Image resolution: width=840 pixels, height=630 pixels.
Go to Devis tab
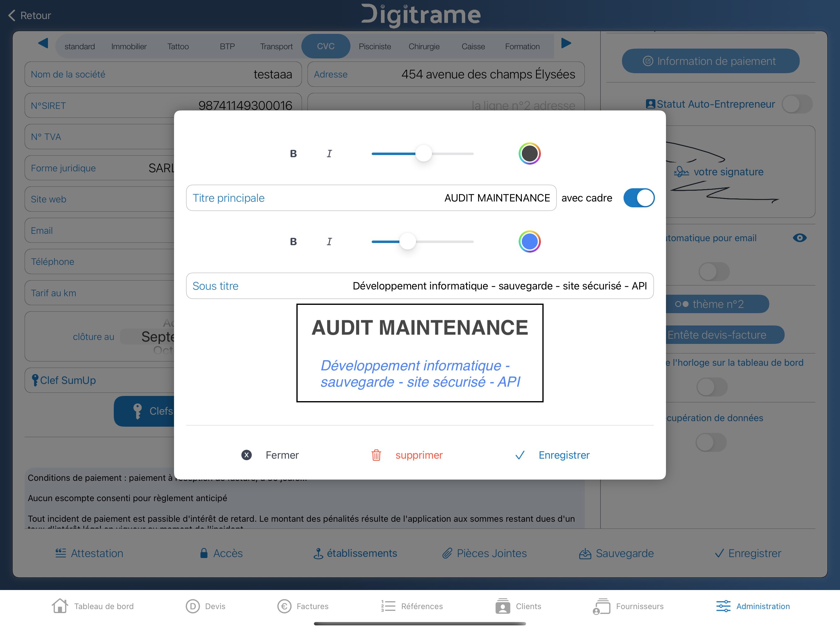pyautogui.click(x=205, y=606)
